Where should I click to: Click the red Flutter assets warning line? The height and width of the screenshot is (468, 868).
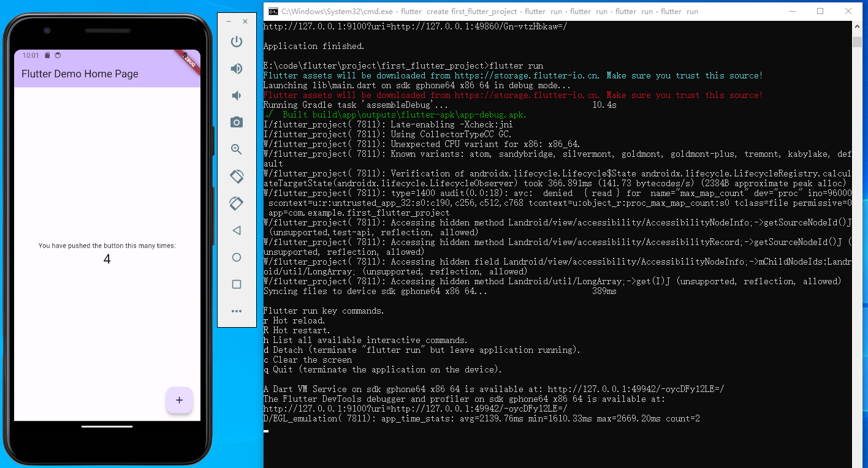pyautogui.click(x=513, y=95)
